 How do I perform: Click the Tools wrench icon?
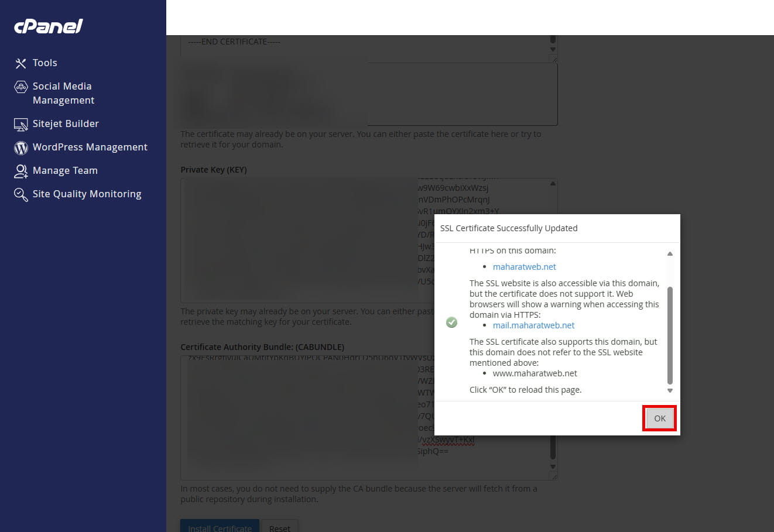click(x=20, y=63)
